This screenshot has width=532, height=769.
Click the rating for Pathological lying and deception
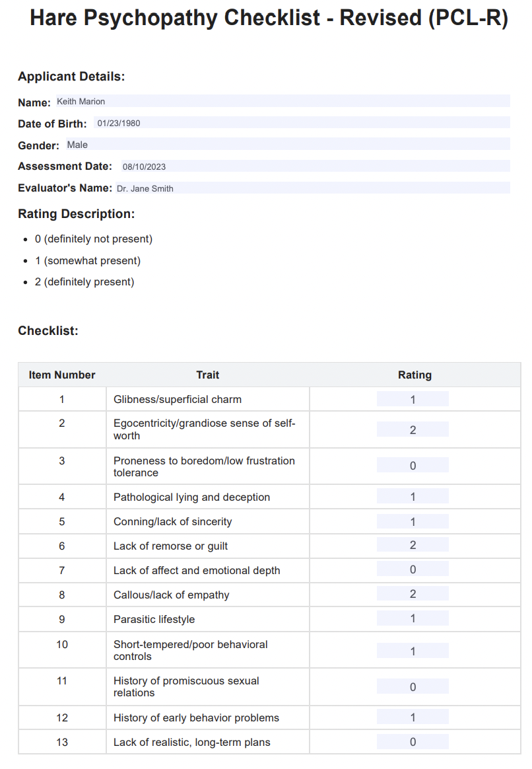click(412, 496)
